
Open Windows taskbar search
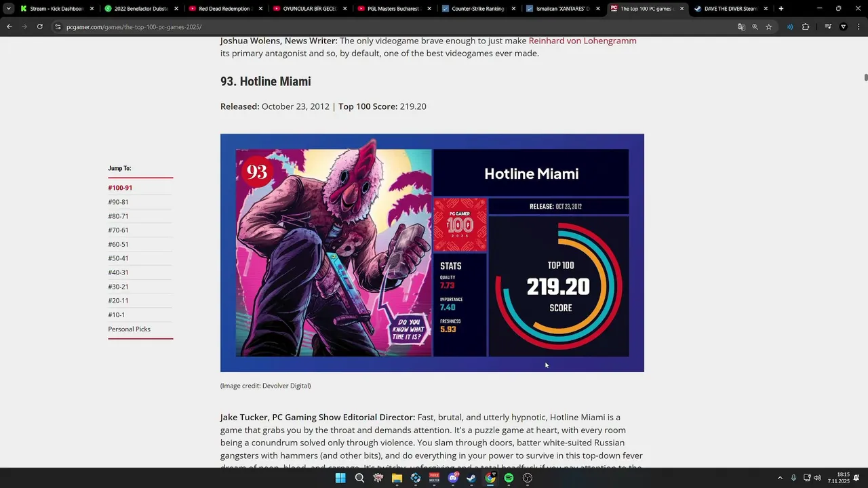point(359,478)
